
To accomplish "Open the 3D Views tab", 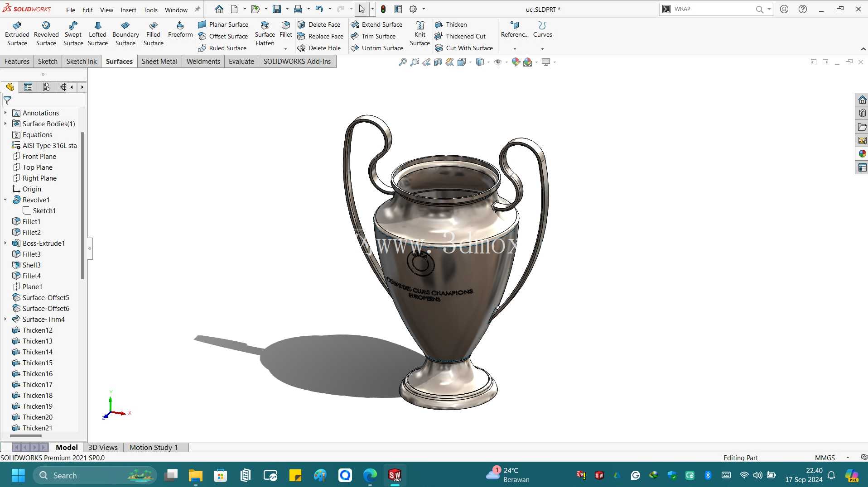I will [x=103, y=447].
